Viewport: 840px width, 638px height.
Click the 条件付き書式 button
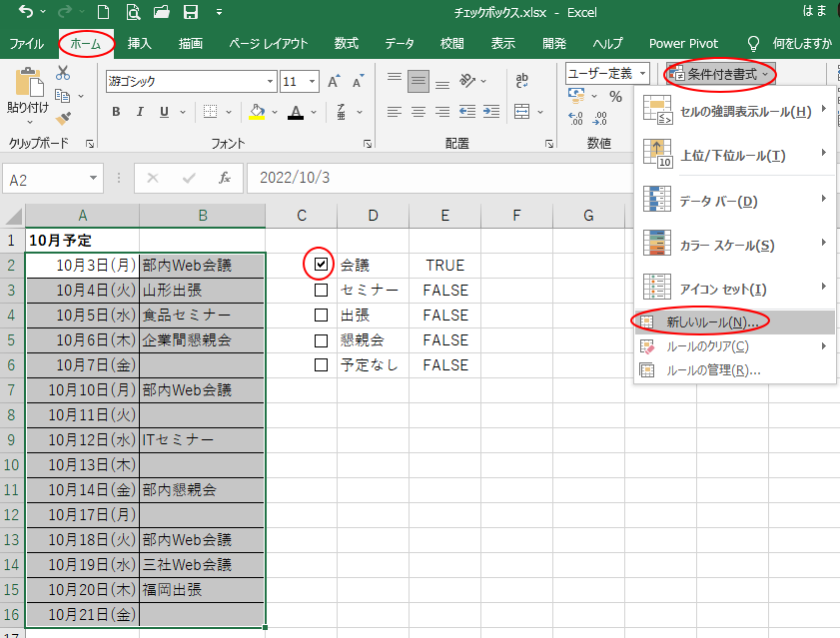click(720, 74)
